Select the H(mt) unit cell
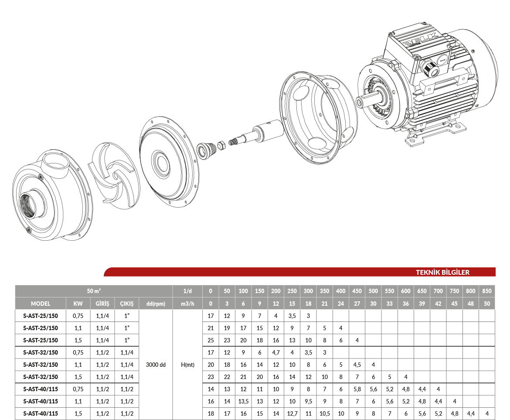 click(187, 365)
